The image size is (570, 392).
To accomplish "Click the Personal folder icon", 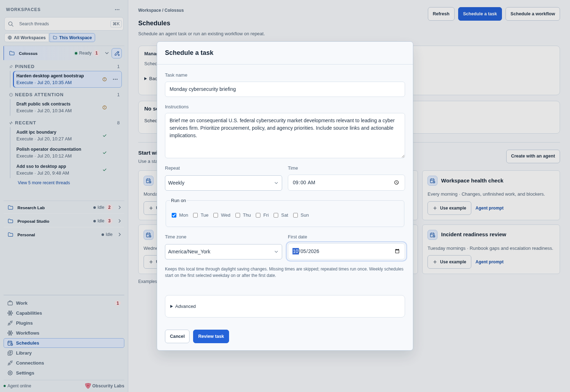I will point(11,234).
